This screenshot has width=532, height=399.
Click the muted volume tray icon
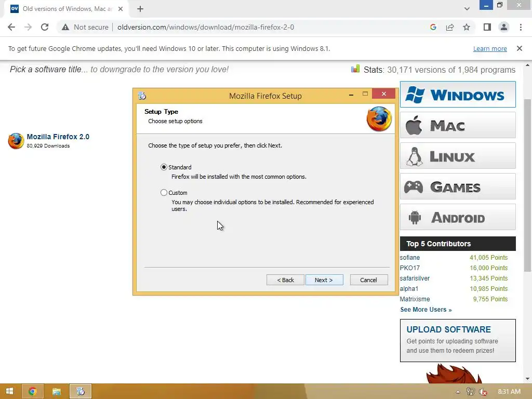tap(483, 392)
